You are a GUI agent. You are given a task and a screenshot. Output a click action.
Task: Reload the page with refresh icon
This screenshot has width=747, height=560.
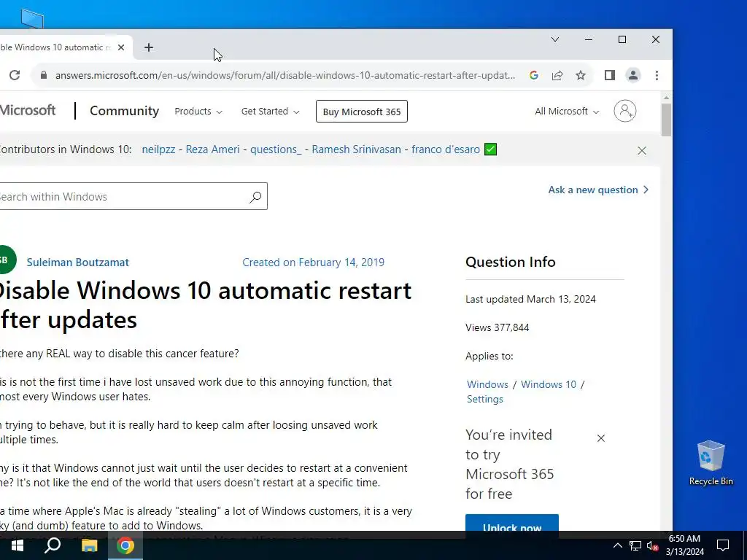15,75
